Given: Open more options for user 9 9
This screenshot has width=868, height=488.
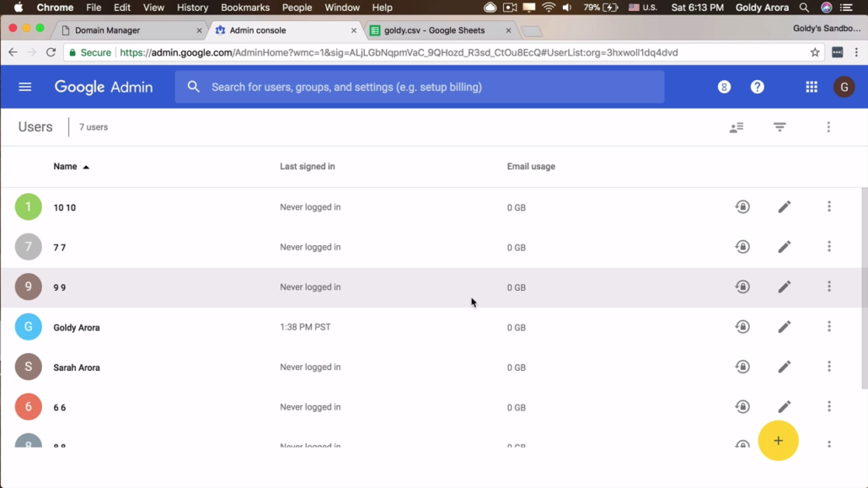Looking at the screenshot, I should [x=828, y=287].
